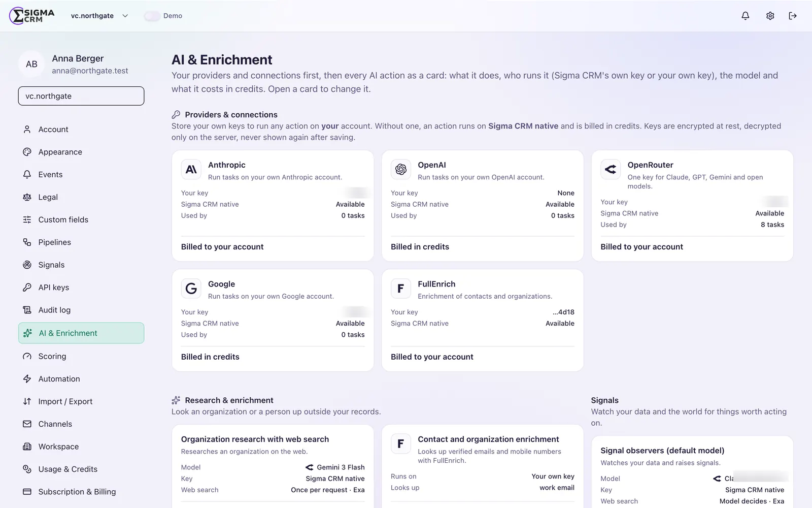Click the Channels envelope icon

pos(27,424)
